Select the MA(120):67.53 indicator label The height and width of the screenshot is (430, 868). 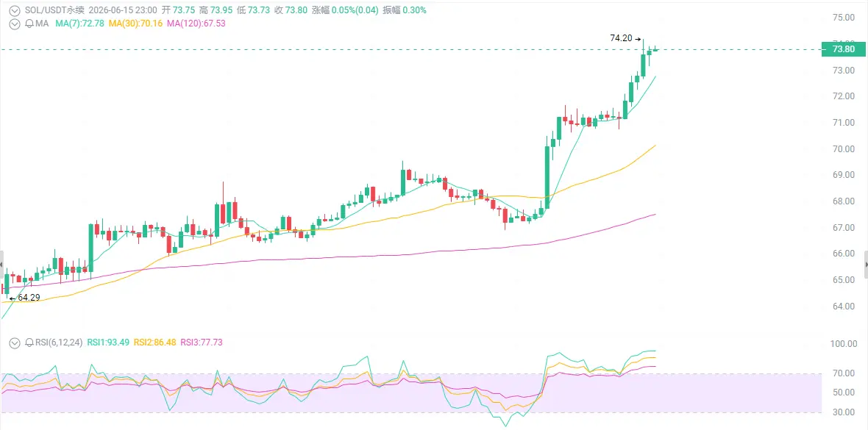point(196,24)
